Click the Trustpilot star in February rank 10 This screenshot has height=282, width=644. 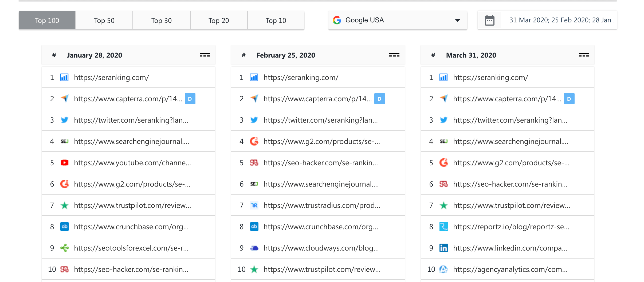point(254,269)
